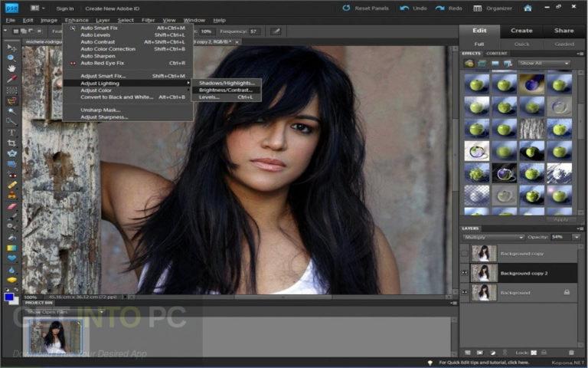Open Photo Effects category in Effects panel
588x368 pixels.
pyautogui.click(x=495, y=64)
